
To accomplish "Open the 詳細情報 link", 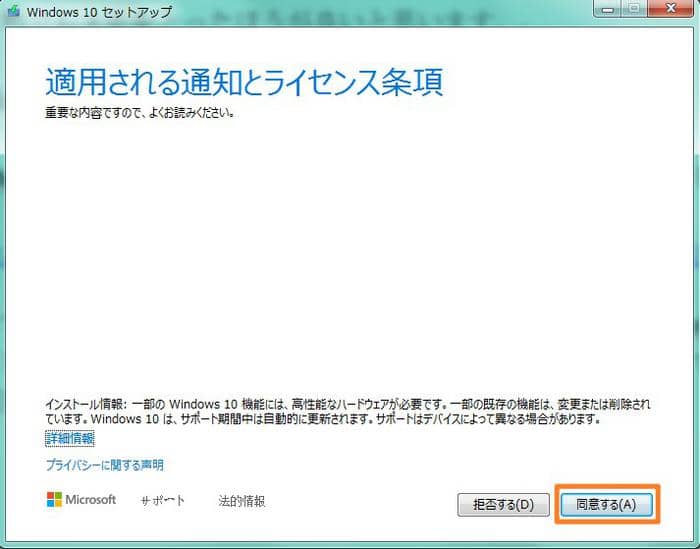I will click(70, 438).
